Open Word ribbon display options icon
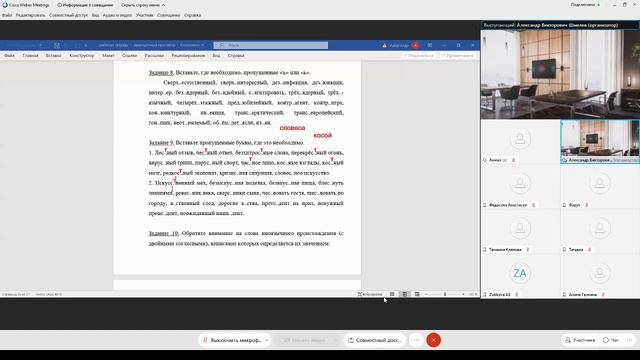The width and height of the screenshot is (640, 360). pyautogui.click(x=430, y=45)
